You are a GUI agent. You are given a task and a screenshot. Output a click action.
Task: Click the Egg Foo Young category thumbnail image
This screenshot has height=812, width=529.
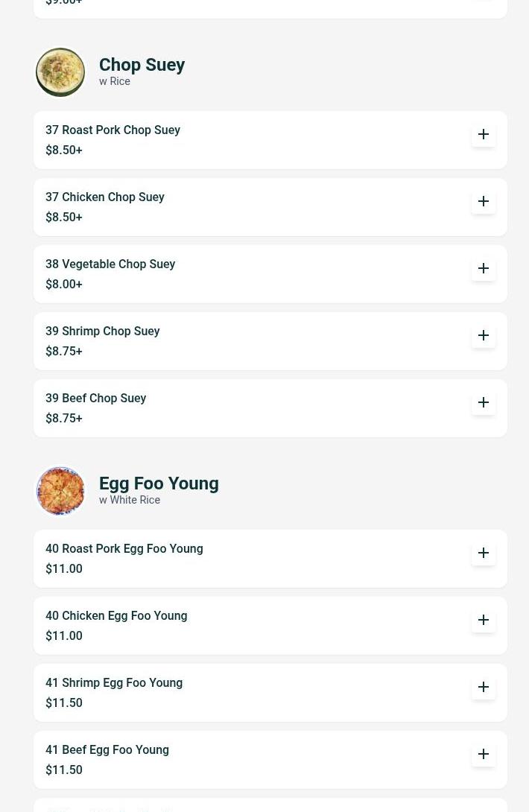pos(60,491)
